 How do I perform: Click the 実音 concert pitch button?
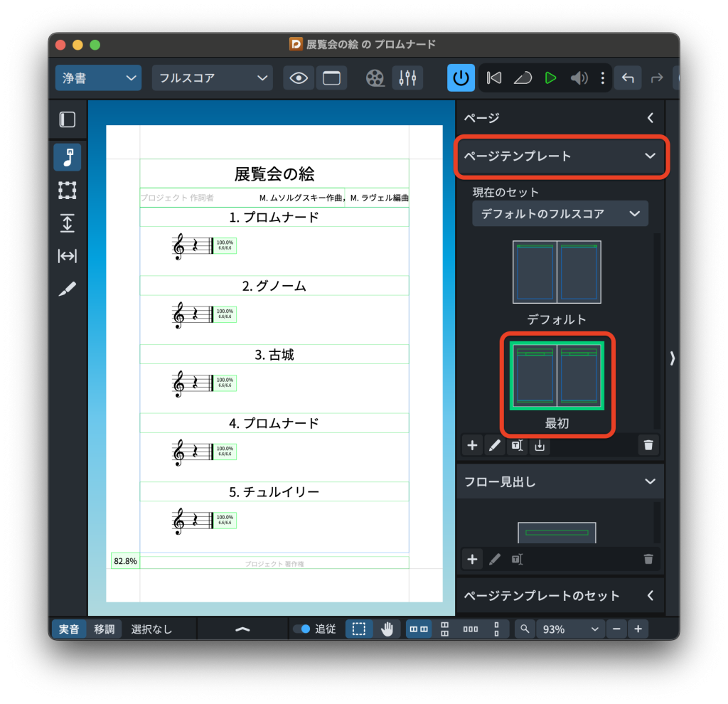click(x=69, y=629)
